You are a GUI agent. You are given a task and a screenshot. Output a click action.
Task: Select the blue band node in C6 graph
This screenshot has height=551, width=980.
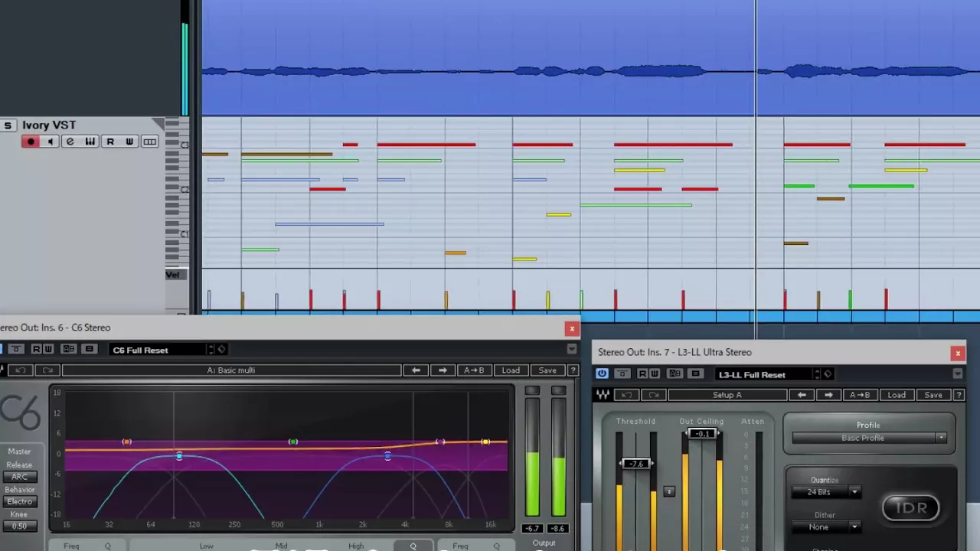[387, 456]
